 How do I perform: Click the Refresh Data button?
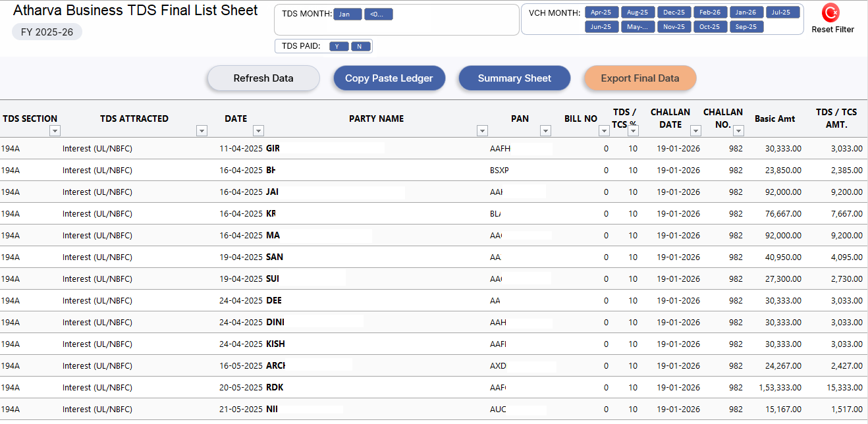tap(263, 78)
